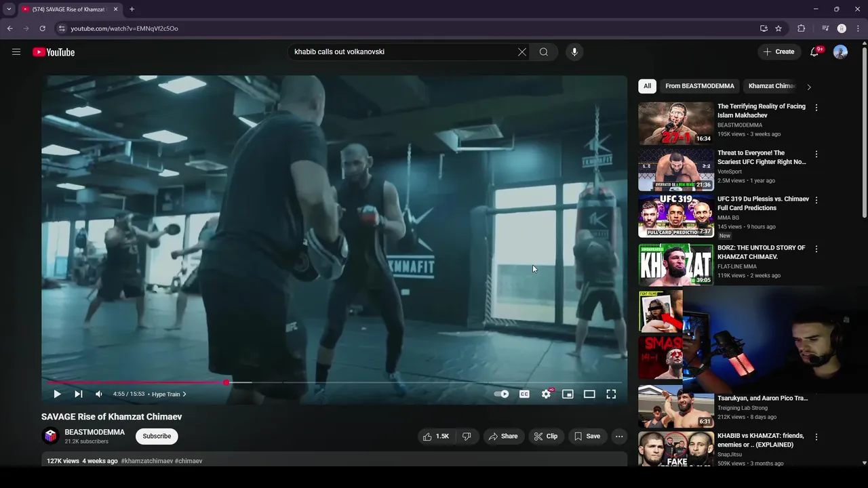Open player settings gear

click(547, 394)
